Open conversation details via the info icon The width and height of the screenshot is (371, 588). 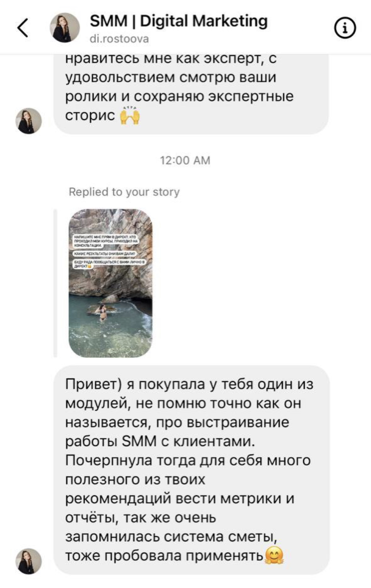(345, 28)
